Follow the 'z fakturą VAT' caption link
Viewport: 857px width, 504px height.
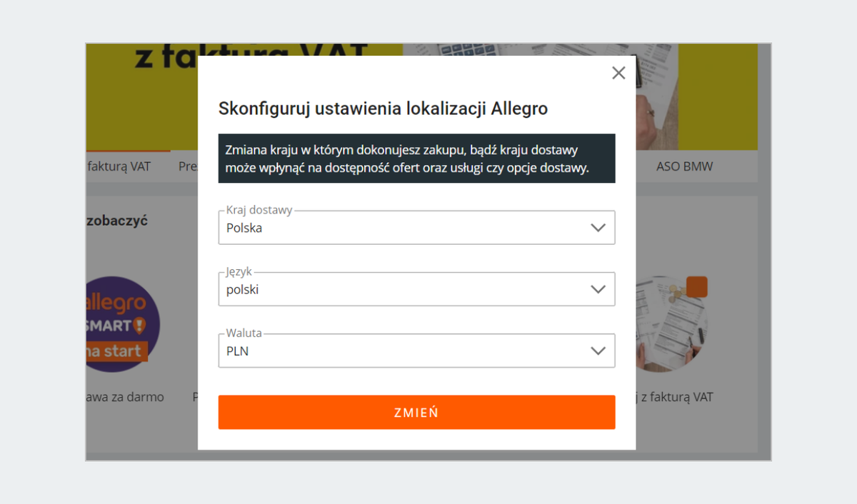676,397
